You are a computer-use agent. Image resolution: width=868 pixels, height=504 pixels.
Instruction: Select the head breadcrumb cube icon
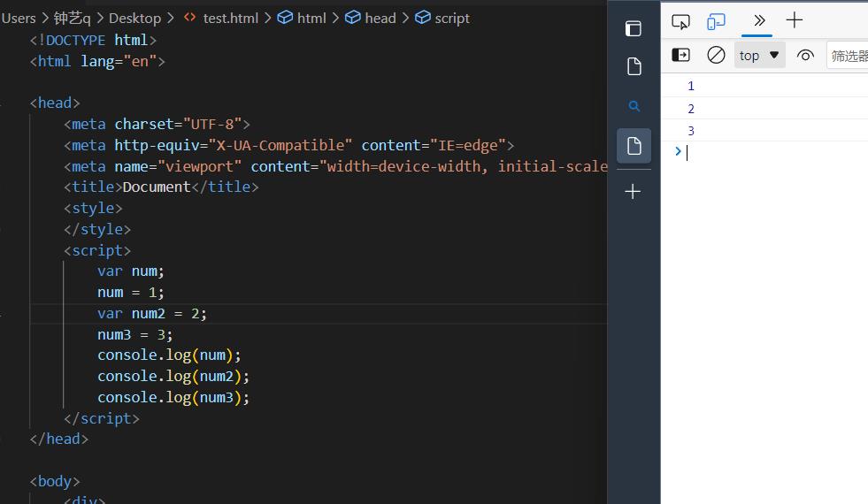pos(353,18)
